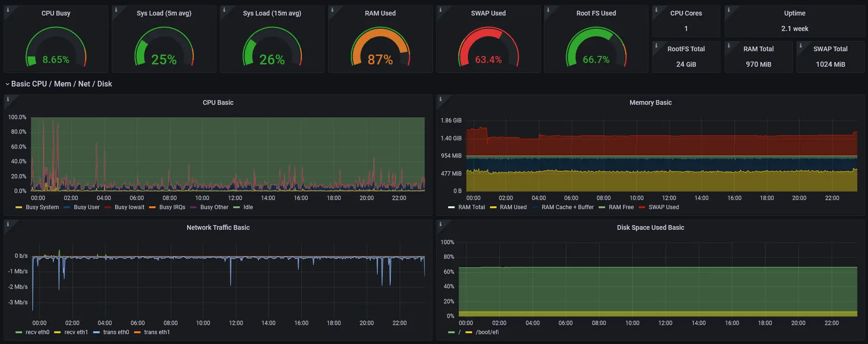Image resolution: width=868 pixels, height=344 pixels.
Task: Click the 87% RAM Used gauge value
Action: click(x=380, y=60)
